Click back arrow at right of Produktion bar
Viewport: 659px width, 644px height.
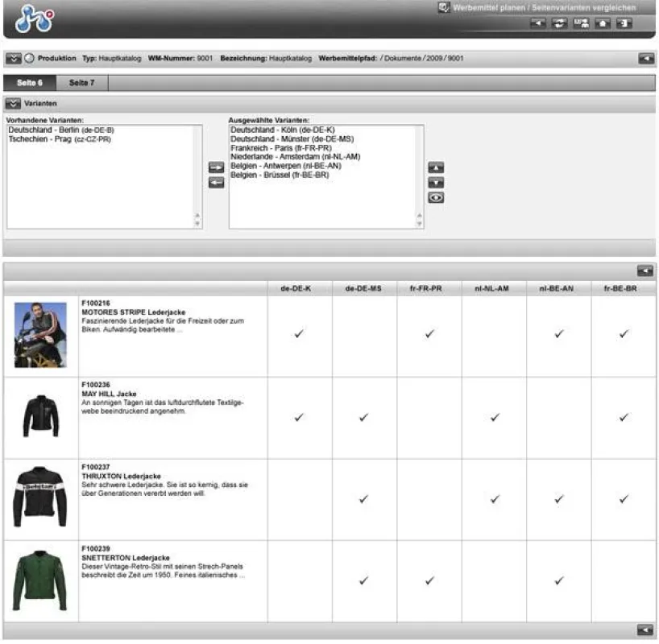coord(646,59)
